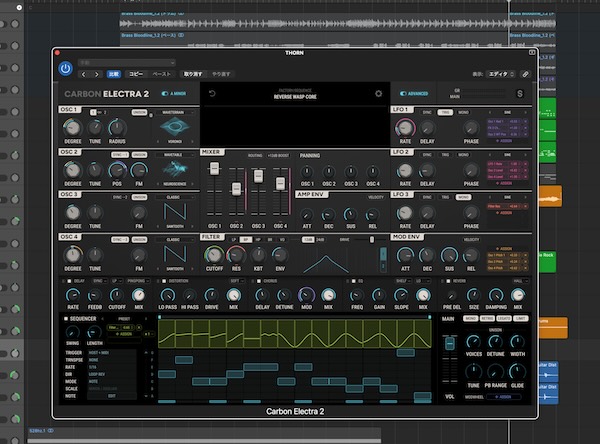Click the main GLIDE knob
Viewport: 600px width, 444px height.
point(517,371)
